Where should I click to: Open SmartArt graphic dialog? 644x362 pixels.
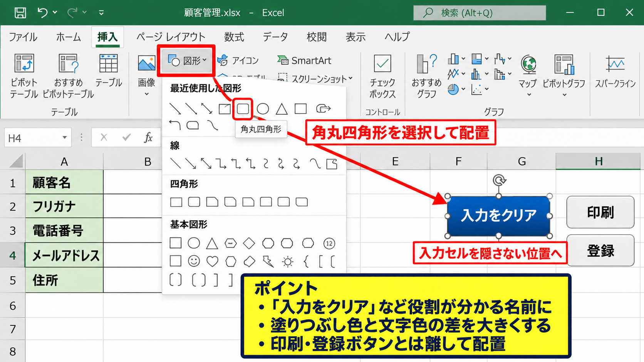click(x=304, y=60)
